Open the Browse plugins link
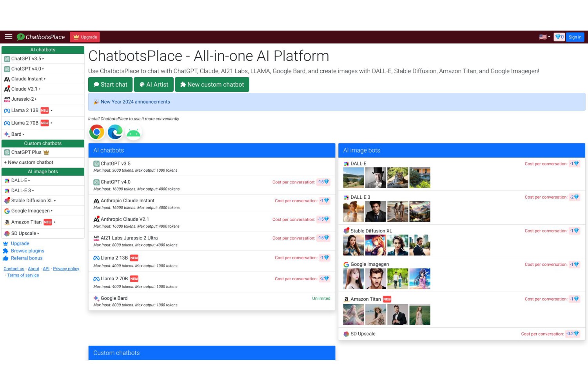This screenshot has height=392, width=588. pyautogui.click(x=27, y=251)
